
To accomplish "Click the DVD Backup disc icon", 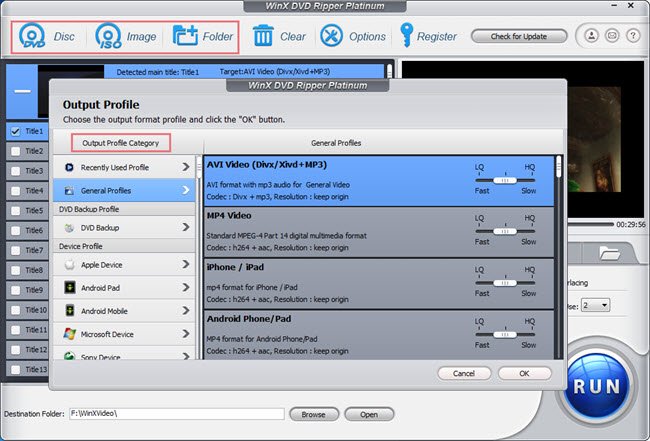I will pos(69,228).
